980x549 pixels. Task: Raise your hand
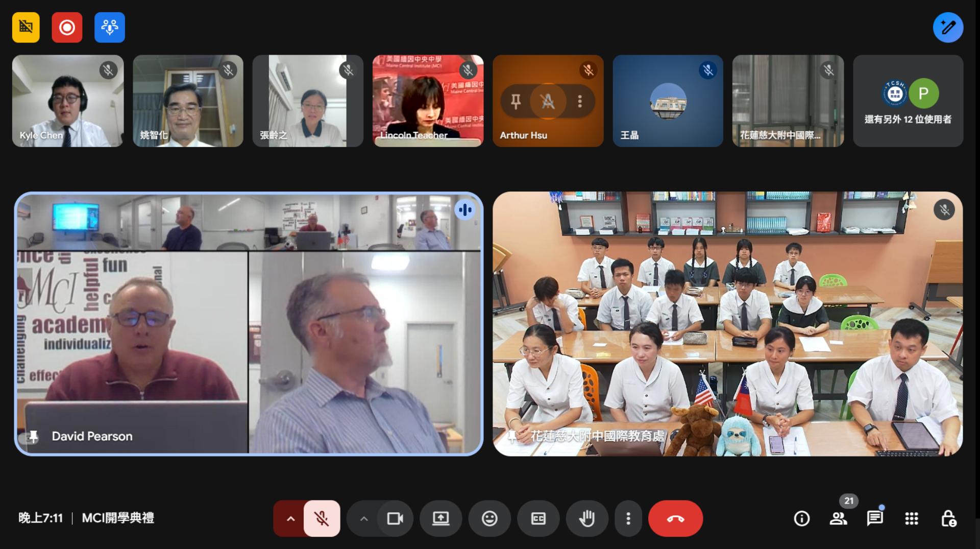point(586,519)
